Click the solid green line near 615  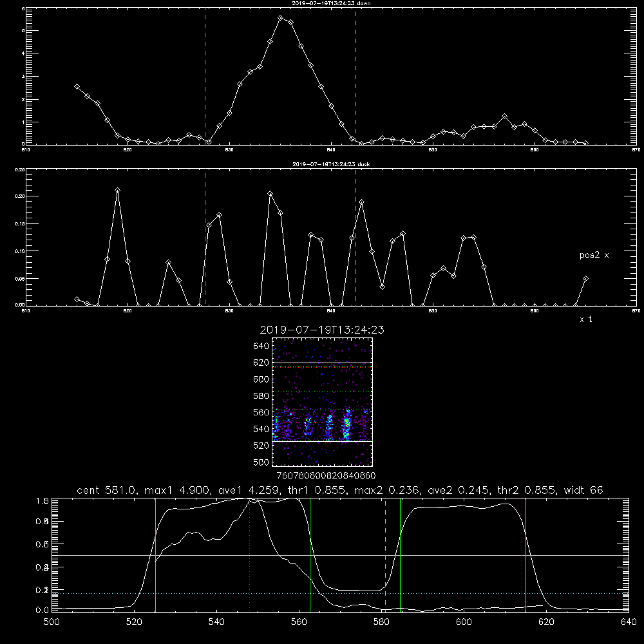coord(526,554)
